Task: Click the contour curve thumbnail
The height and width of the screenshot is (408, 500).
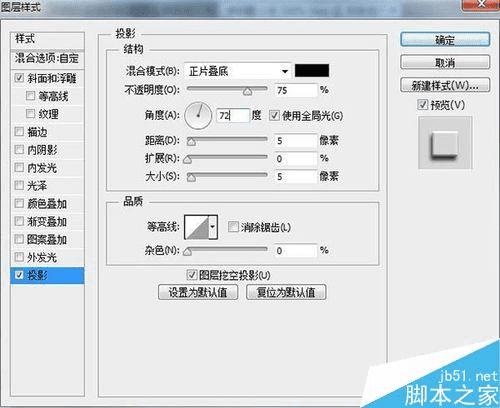Action: click(197, 227)
